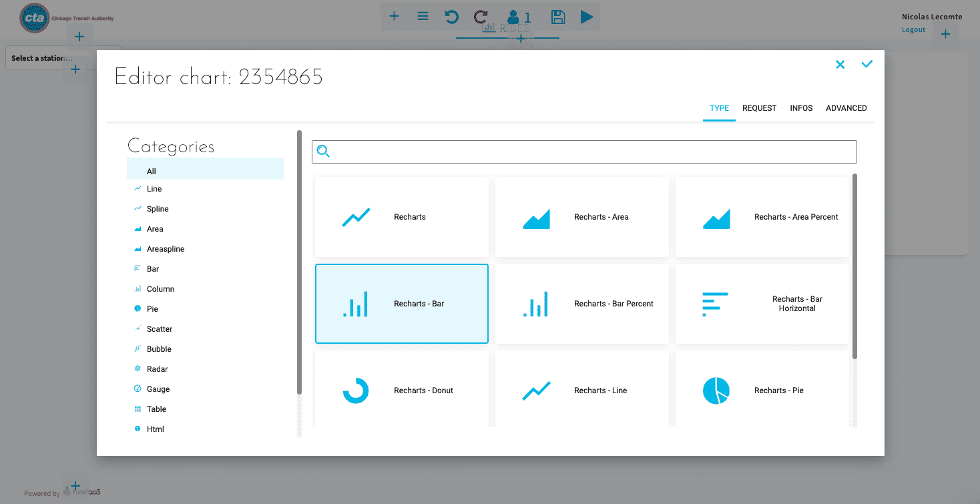Click the Recharts - Bar Horizontal label
The width and height of the screenshot is (980, 504).
[797, 304]
